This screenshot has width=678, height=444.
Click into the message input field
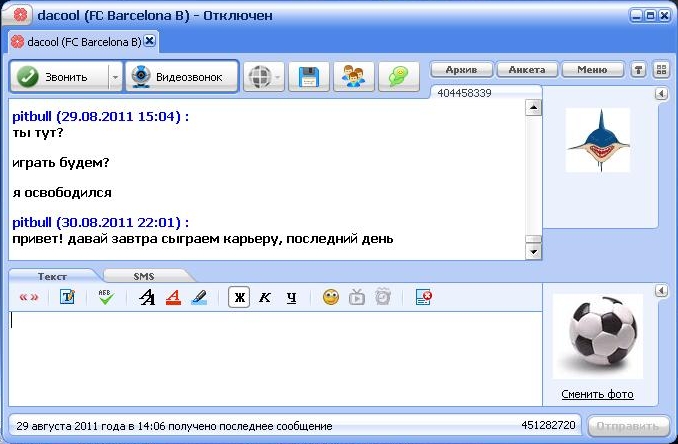pos(275,358)
